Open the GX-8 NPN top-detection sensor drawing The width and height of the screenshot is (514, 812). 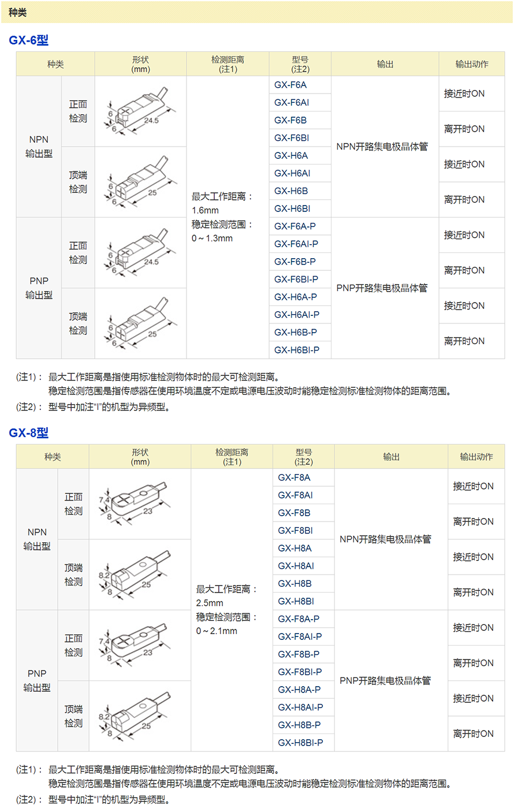point(140,575)
